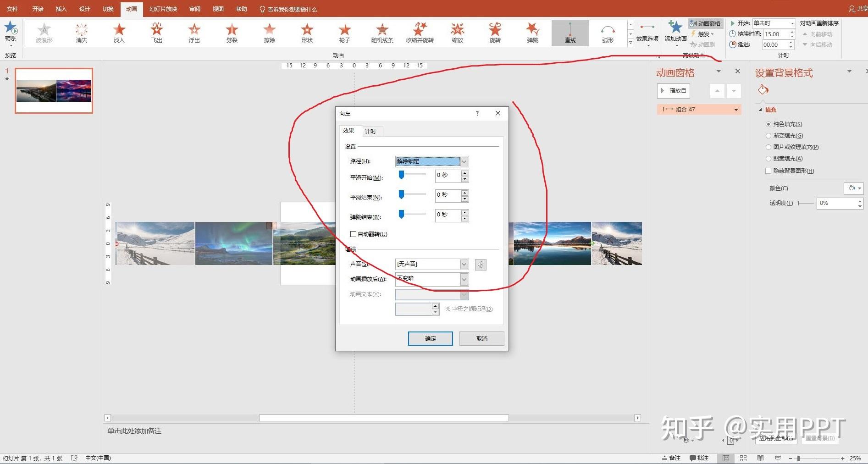Click the sound volume speaker icon
The image size is (868, 464).
tap(480, 265)
